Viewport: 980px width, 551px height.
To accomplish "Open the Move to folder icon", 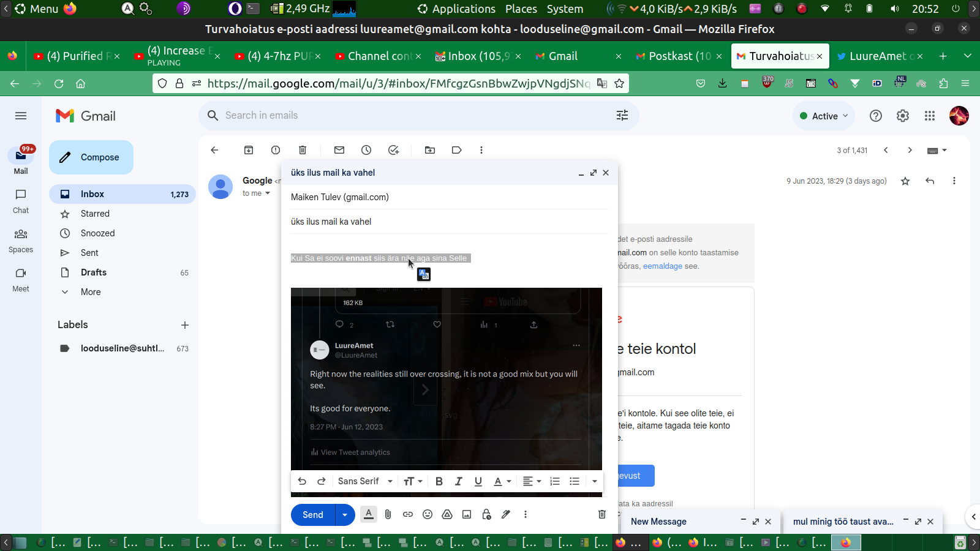I will (x=430, y=150).
